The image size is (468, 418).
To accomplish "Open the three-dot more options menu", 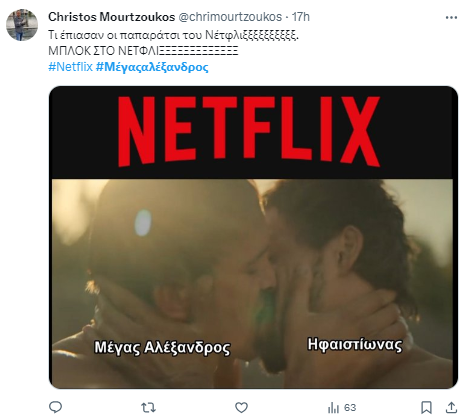I will (451, 17).
